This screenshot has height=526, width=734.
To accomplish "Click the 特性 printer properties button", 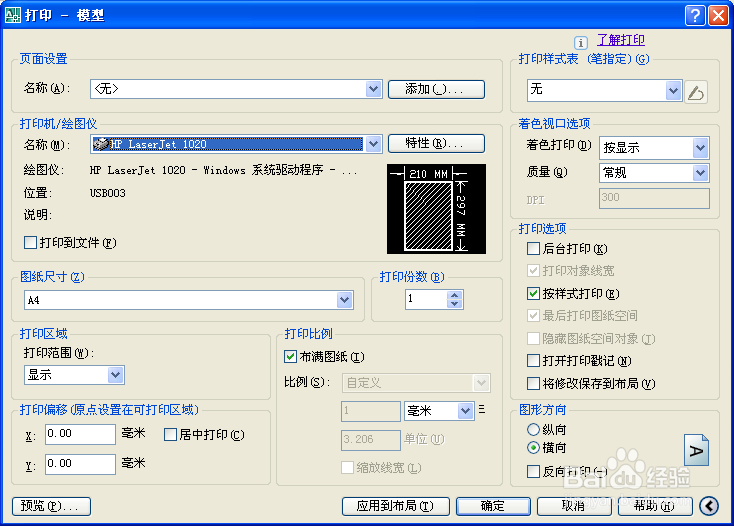I will 436,143.
